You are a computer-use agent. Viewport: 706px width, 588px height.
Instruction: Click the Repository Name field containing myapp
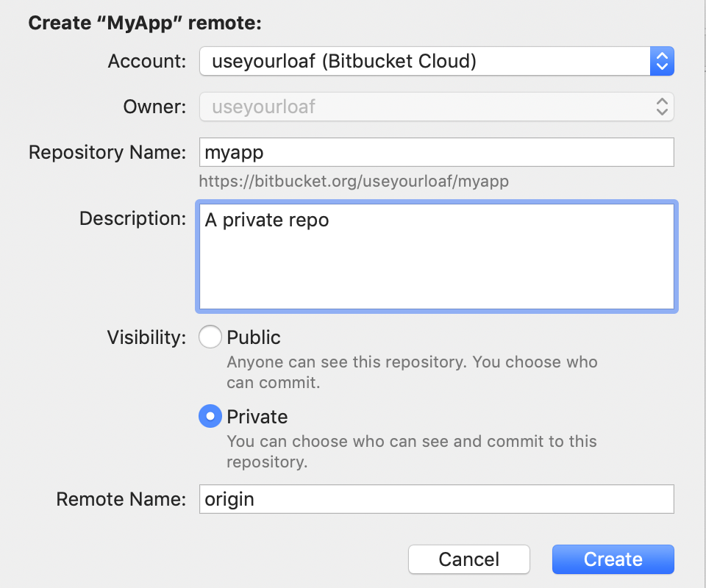[436, 152]
